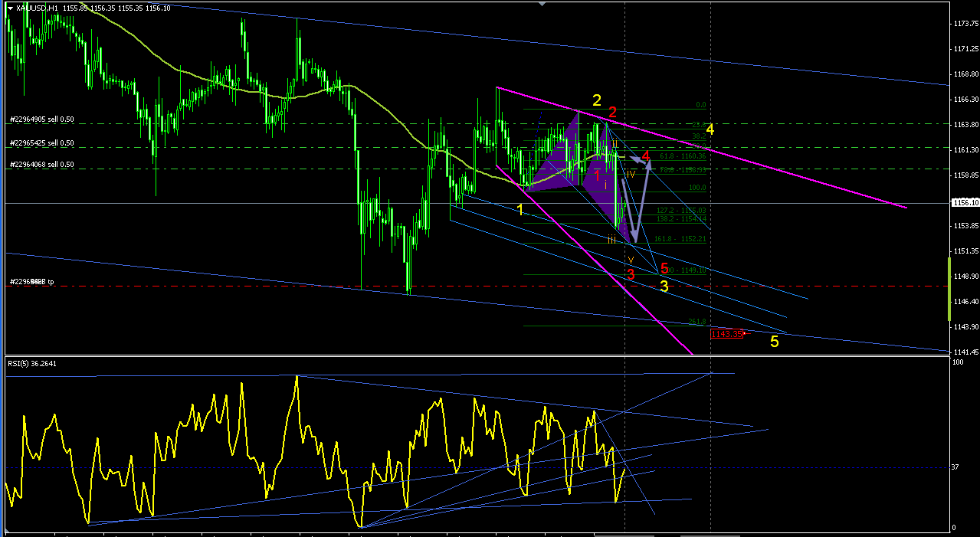Viewport: 980px width, 537px height.
Task: Click the 1171.25 price scale value
Action: [x=967, y=49]
